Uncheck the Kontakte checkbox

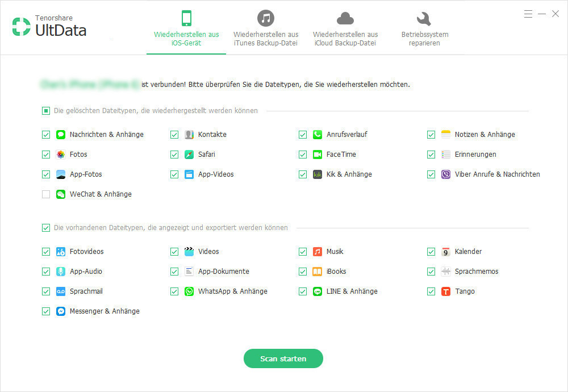174,135
